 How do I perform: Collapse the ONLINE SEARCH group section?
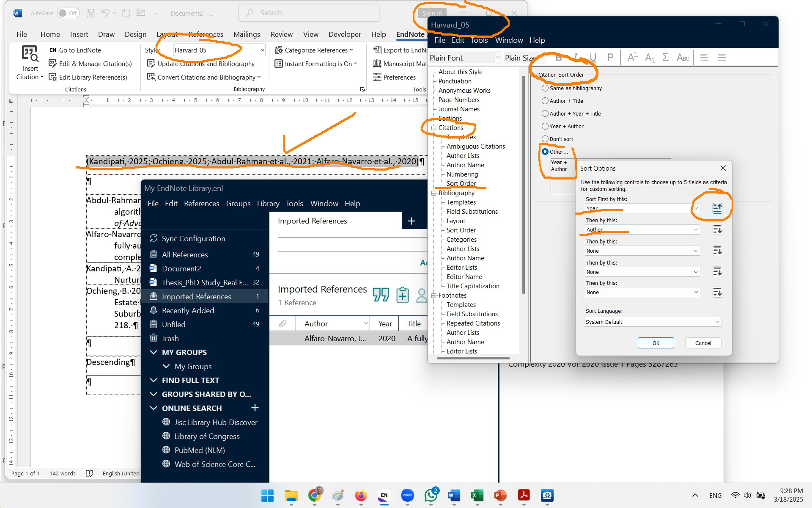(154, 408)
